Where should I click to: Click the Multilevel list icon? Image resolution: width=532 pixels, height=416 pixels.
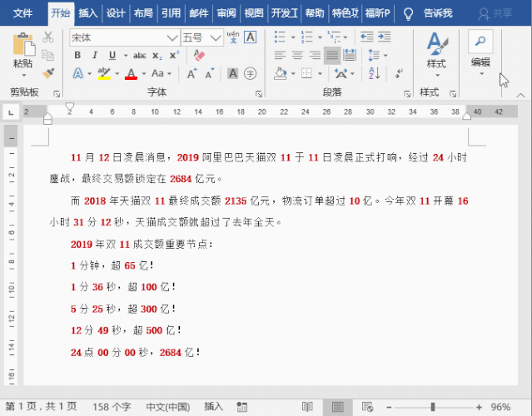pos(334,37)
